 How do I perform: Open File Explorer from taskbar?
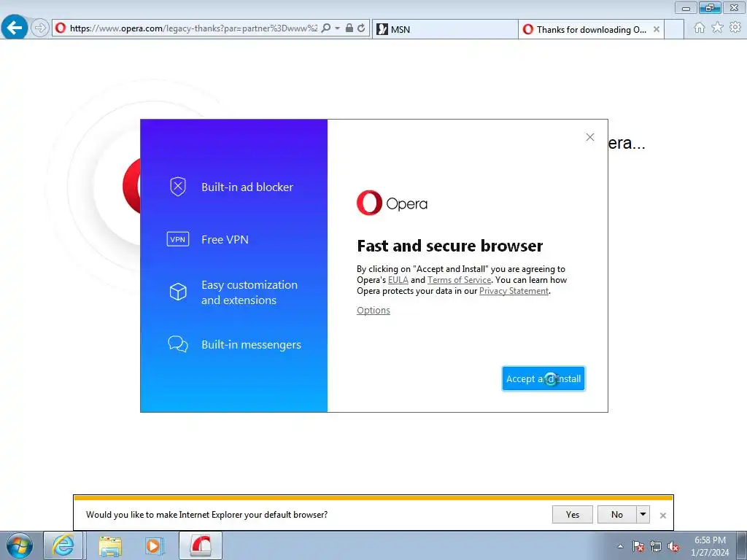(110, 545)
